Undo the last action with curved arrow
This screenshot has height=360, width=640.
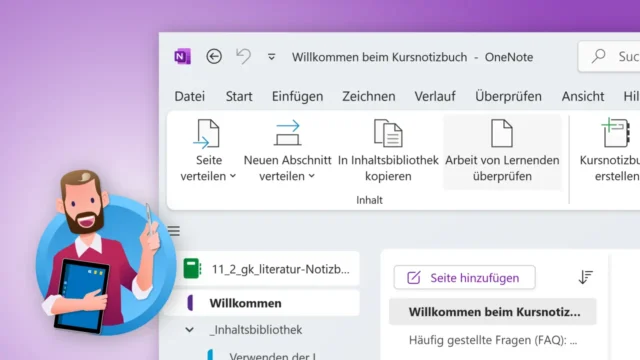pyautogui.click(x=244, y=56)
